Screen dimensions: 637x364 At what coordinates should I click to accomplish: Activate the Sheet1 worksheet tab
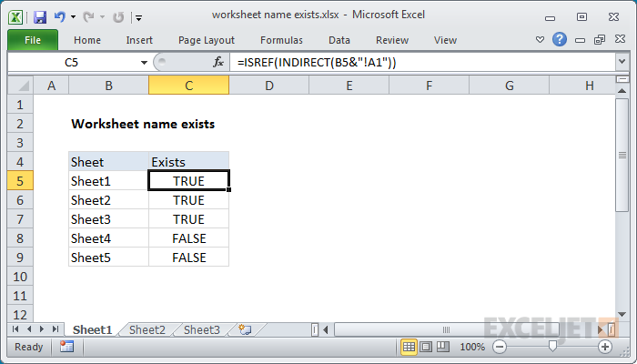click(92, 329)
